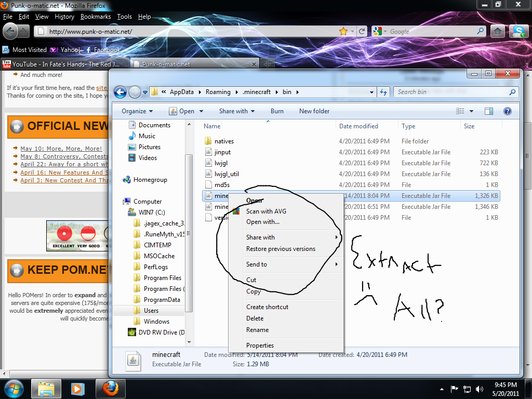Click the Windows Start orb
Image resolution: width=532 pixels, height=399 pixels.
pos(14,388)
